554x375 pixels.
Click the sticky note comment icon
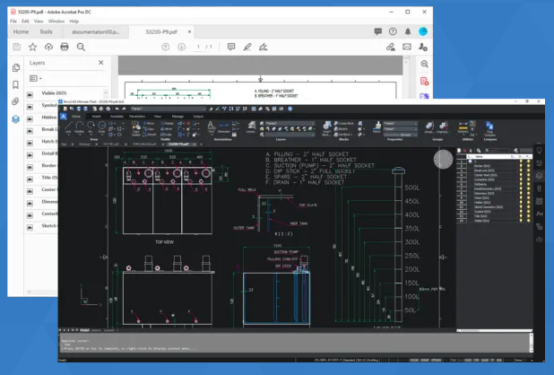coord(231,47)
